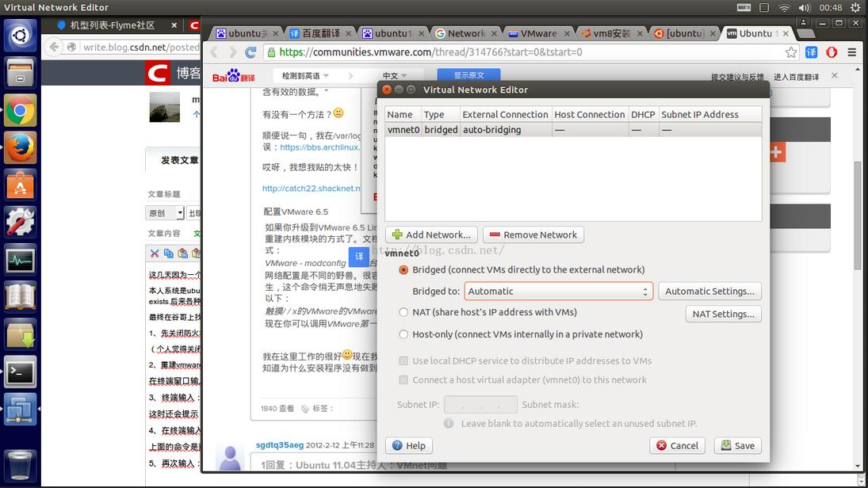Select the Host-only radio option
868x488 pixels.
(403, 334)
